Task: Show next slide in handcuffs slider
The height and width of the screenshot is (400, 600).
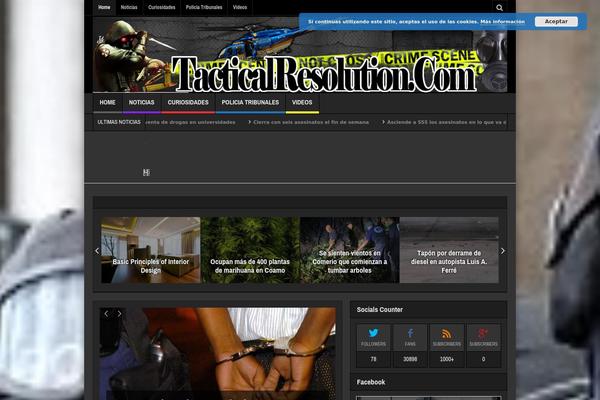Action: pyautogui.click(x=119, y=314)
